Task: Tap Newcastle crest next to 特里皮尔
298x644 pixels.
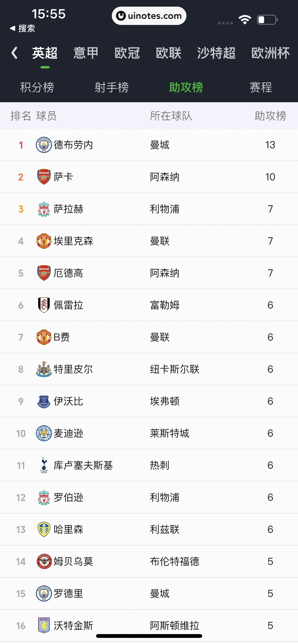Action: (x=44, y=369)
